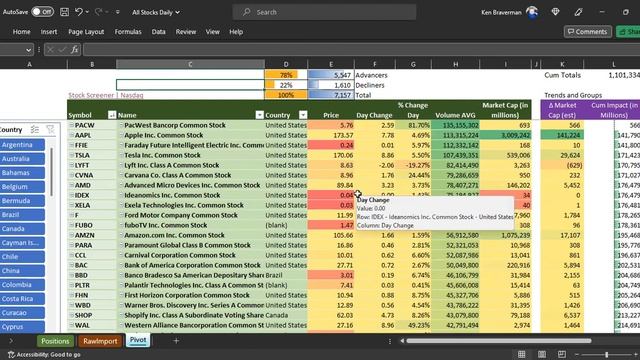Toggle the AutoSave switch
The width and height of the screenshot is (640, 360).
click(42, 12)
